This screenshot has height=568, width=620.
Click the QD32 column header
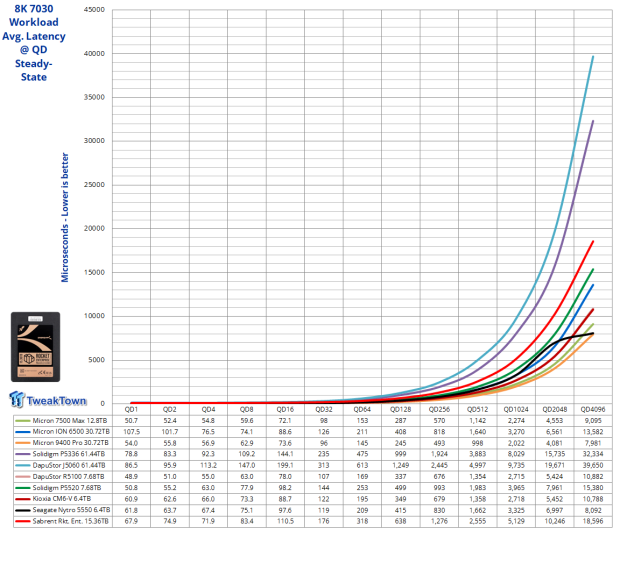tap(324, 409)
